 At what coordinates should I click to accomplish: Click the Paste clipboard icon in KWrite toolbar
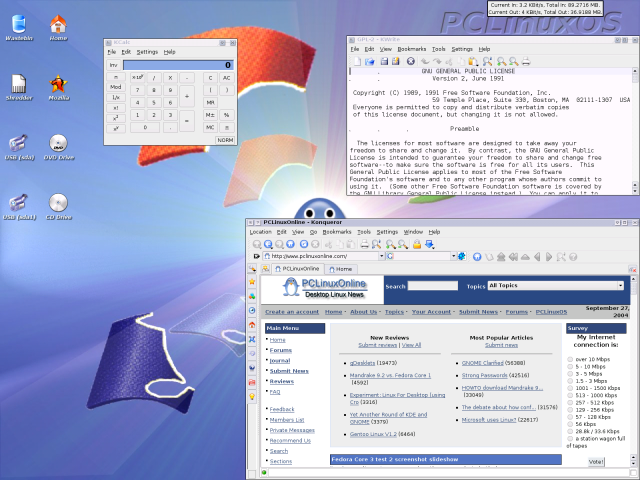point(473,61)
